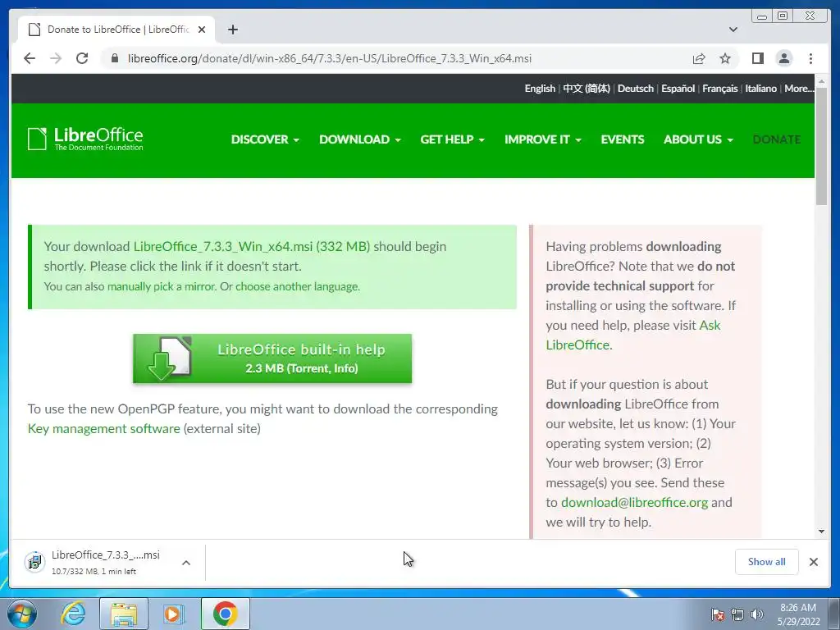This screenshot has height=630, width=840.
Task: Open File Explorer from taskbar
Action: click(x=124, y=614)
